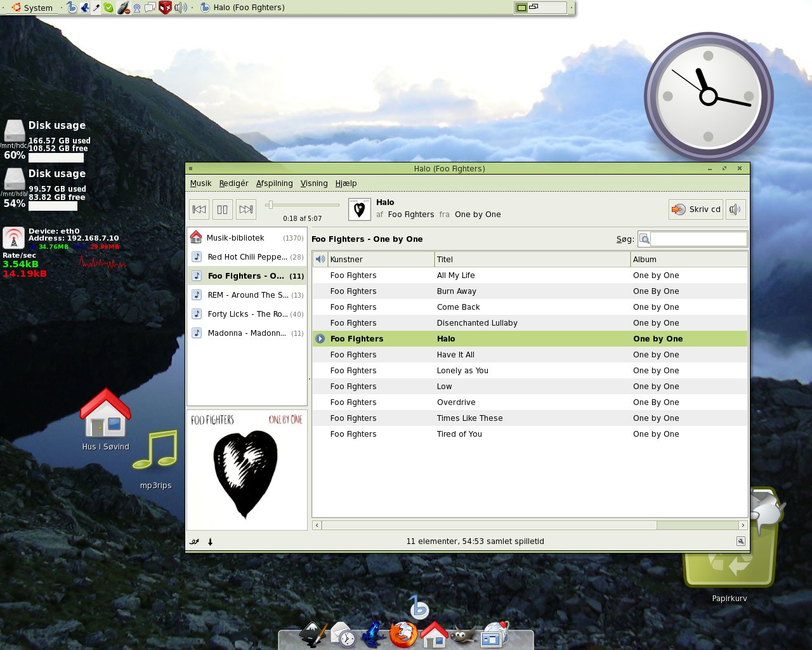Select the track Low
The image size is (812, 650).
click(x=530, y=387)
